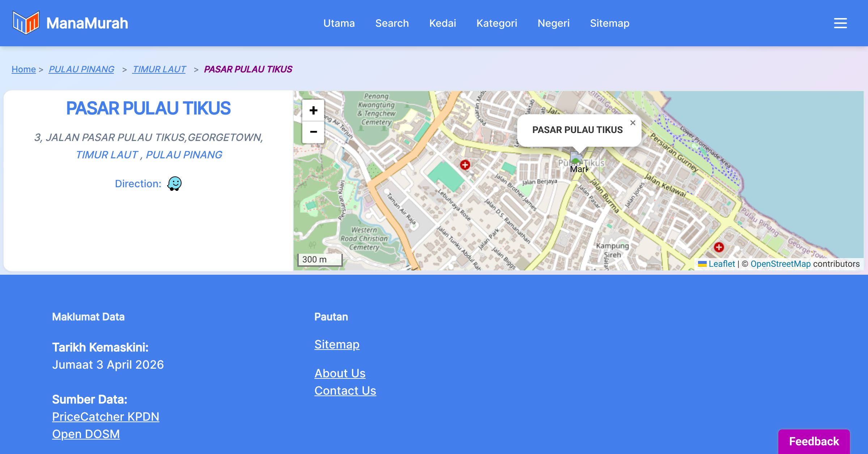Click Home in the breadcrumb
This screenshot has width=868, height=454.
click(24, 69)
